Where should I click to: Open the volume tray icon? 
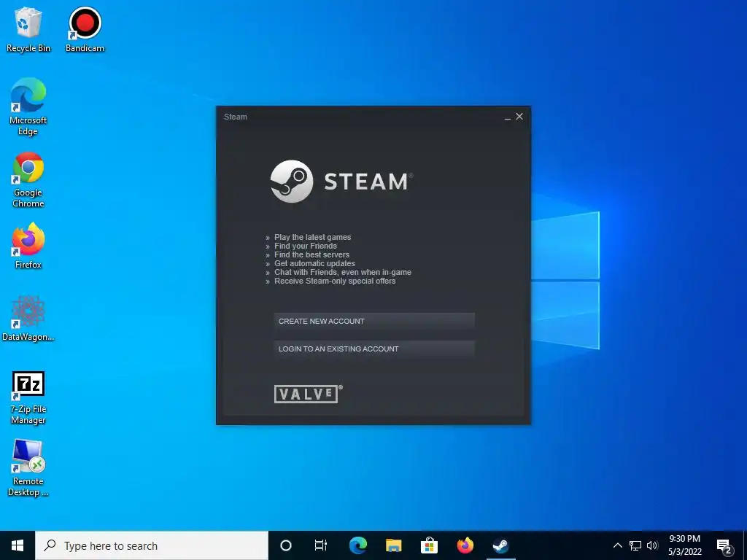(x=652, y=545)
